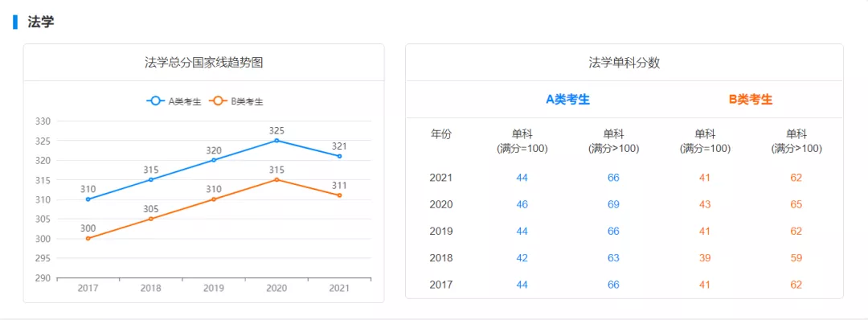
Task: Click the 330 label on the y-axis
Action: [43, 121]
